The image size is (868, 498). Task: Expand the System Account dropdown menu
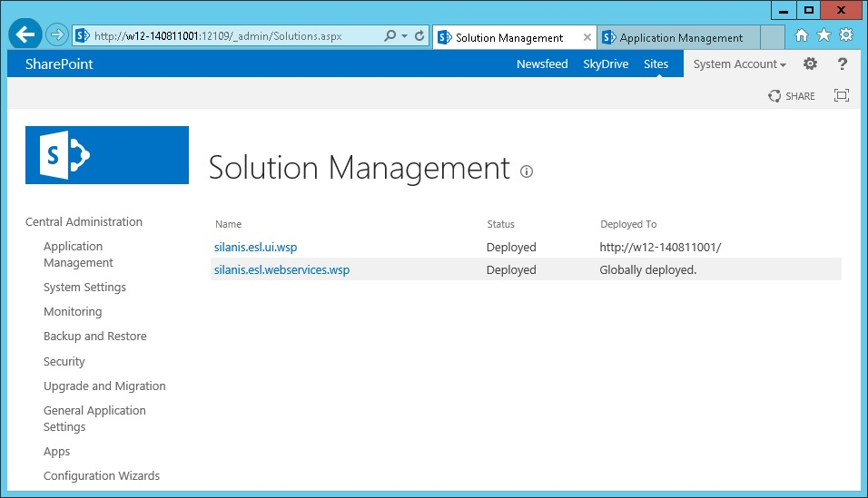pos(739,64)
